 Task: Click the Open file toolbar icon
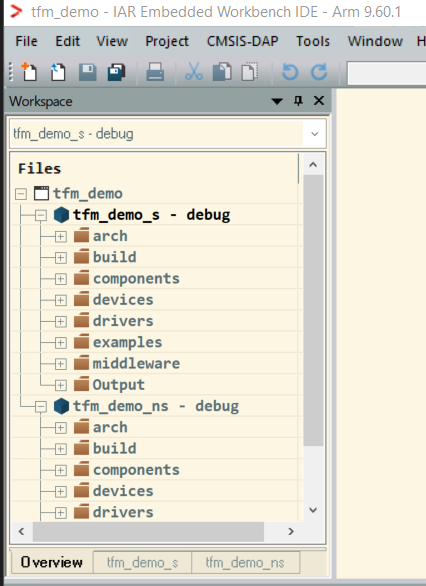(58, 72)
